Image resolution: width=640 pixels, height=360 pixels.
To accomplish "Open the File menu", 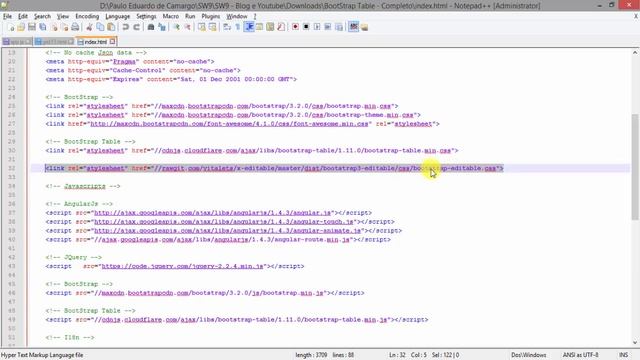I will (x=7, y=16).
